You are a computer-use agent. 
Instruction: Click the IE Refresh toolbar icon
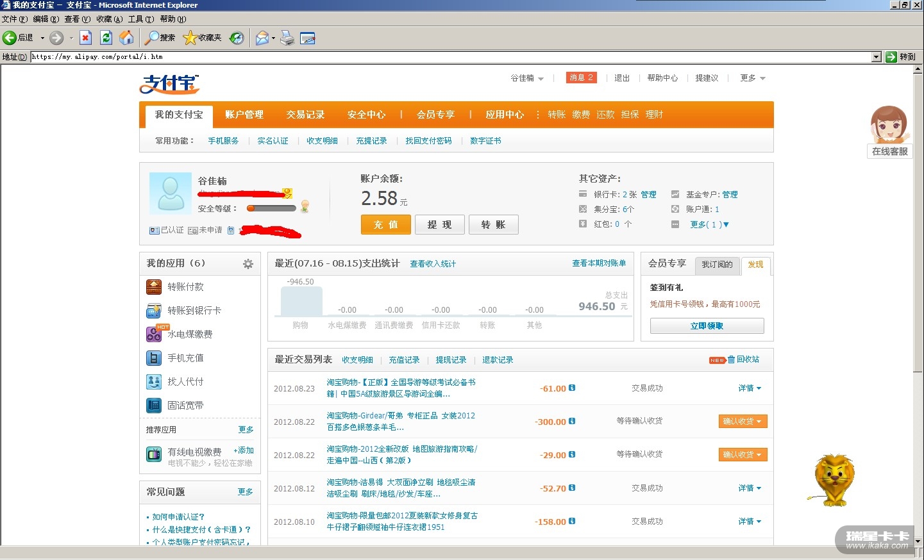[106, 38]
